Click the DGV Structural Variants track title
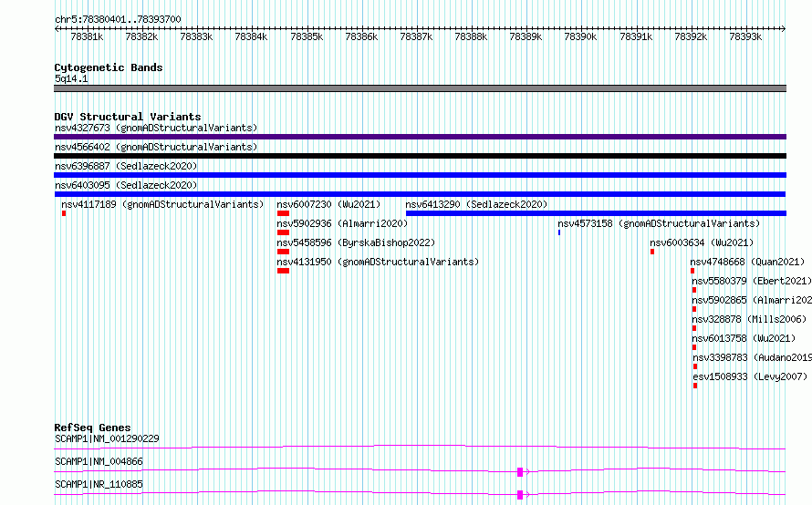This screenshot has height=505, width=812. (128, 117)
